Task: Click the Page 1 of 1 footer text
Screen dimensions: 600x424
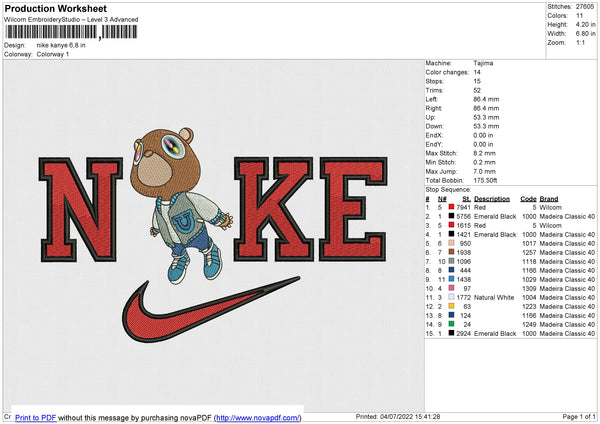Action: [x=579, y=417]
